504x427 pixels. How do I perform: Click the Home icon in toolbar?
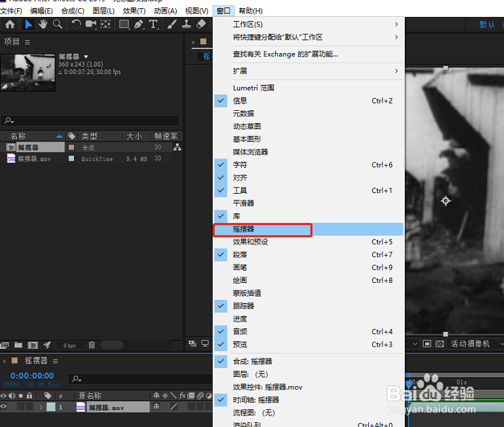click(x=10, y=24)
